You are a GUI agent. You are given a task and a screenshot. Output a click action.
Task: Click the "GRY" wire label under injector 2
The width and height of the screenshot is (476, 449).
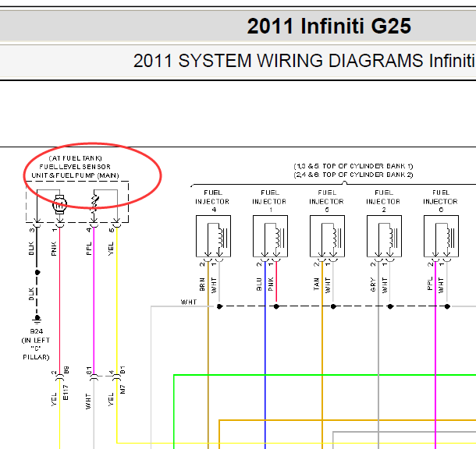coord(373,285)
